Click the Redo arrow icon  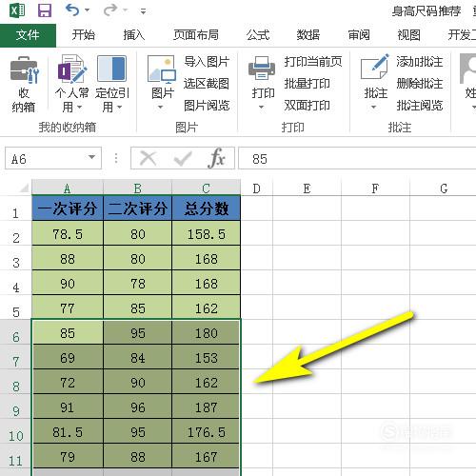(110, 10)
